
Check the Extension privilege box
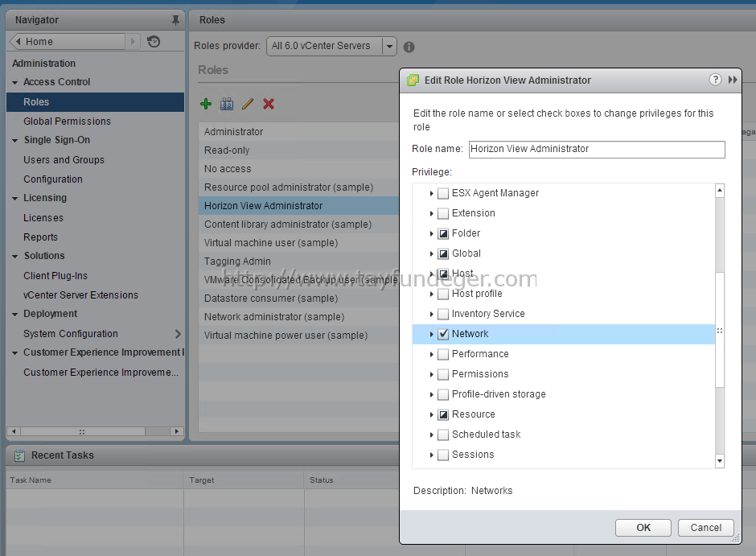442,213
